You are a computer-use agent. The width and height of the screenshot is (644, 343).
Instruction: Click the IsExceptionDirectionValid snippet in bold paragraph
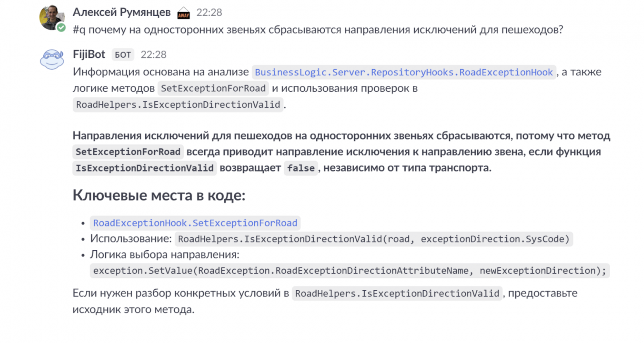(x=144, y=168)
